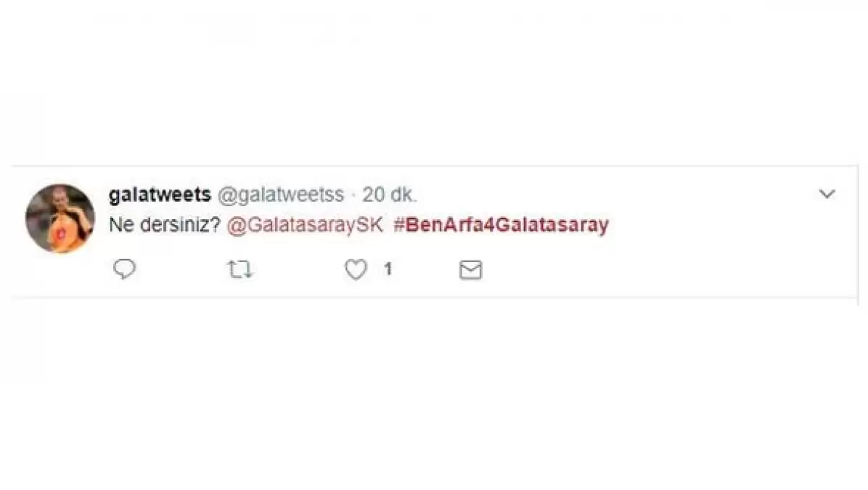Reply to the Ne dersiniz tweet
This screenshot has height=490, width=868.
[x=124, y=269]
